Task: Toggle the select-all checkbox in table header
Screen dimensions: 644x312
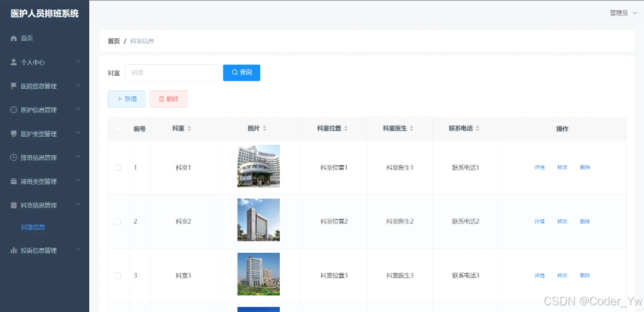Action: pos(119,129)
